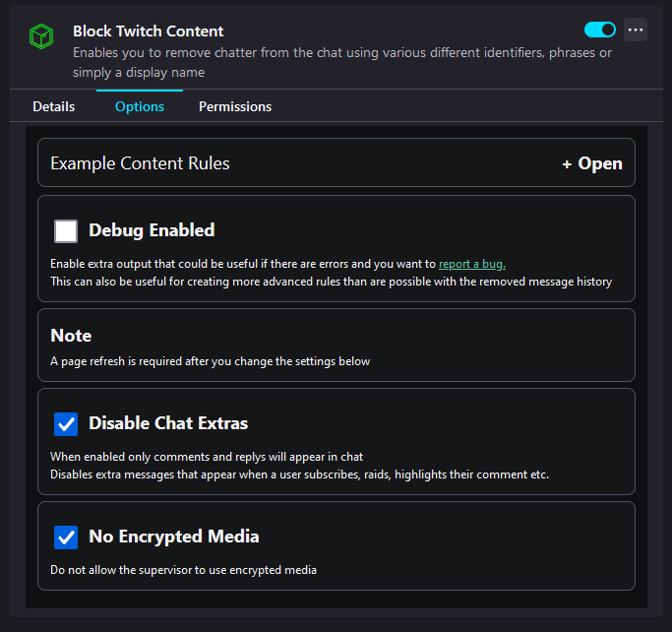Follow the report a bug link
Image resolution: width=672 pixels, height=632 pixels.
tap(471, 264)
